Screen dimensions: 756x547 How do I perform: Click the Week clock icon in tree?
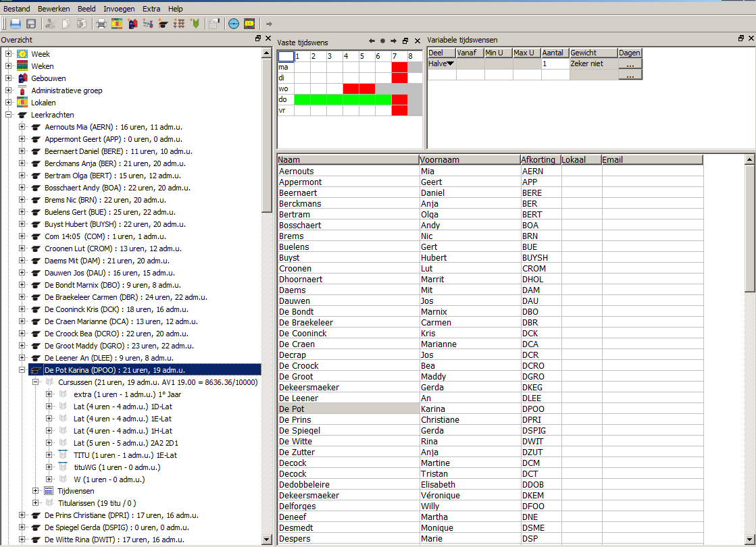click(x=23, y=53)
